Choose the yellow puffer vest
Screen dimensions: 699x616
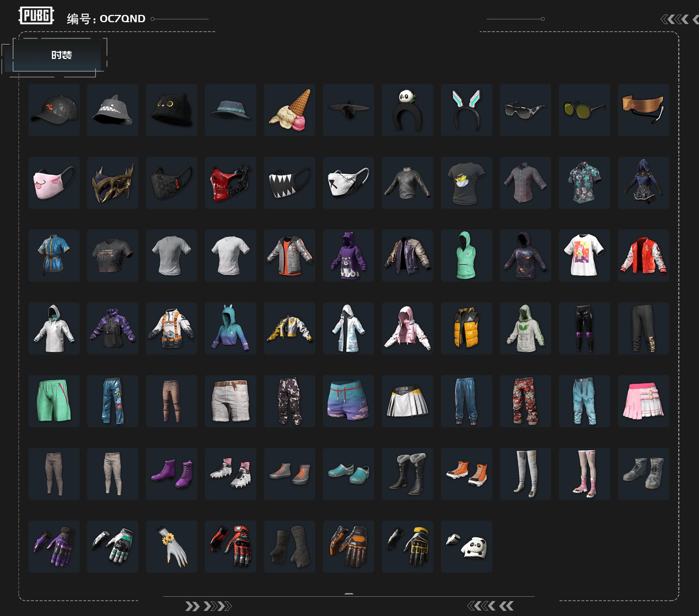point(466,328)
